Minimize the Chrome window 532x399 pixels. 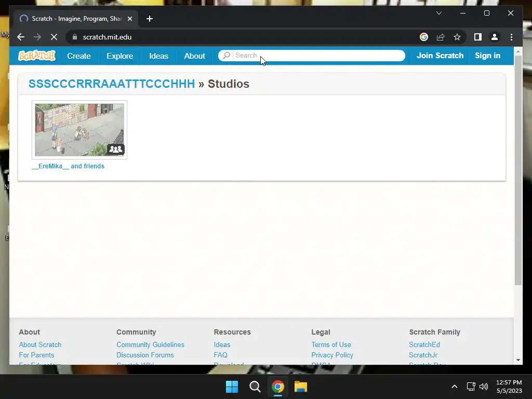click(463, 13)
